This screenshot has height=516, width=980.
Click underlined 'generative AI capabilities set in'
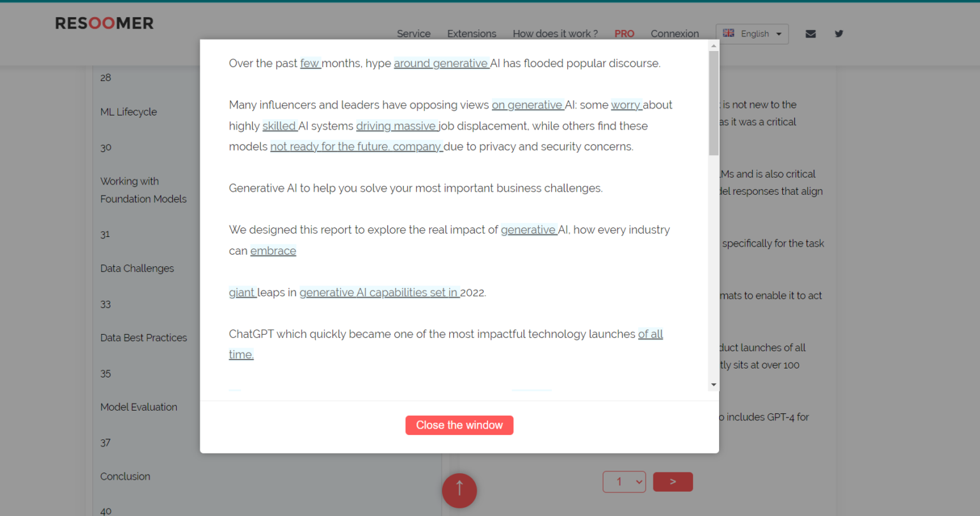point(379,292)
